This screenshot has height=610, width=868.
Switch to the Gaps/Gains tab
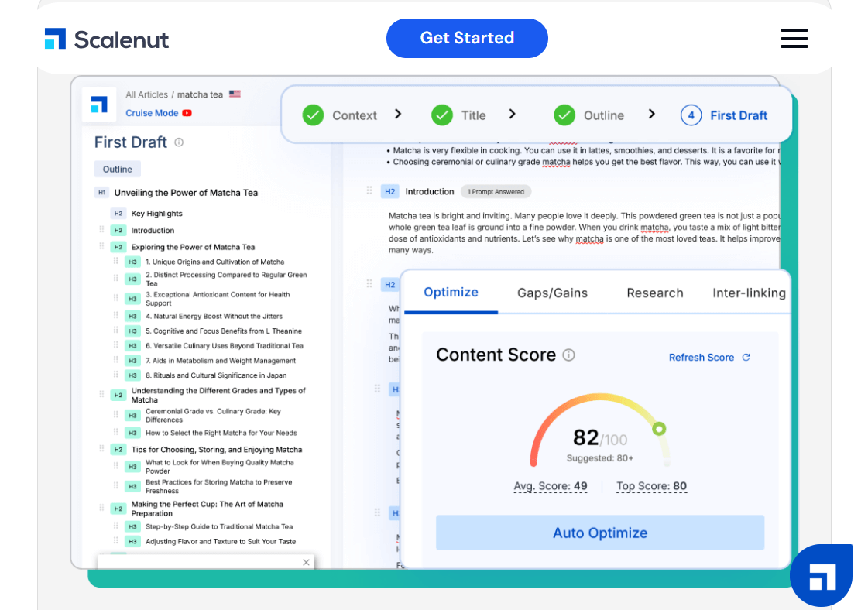tap(552, 293)
